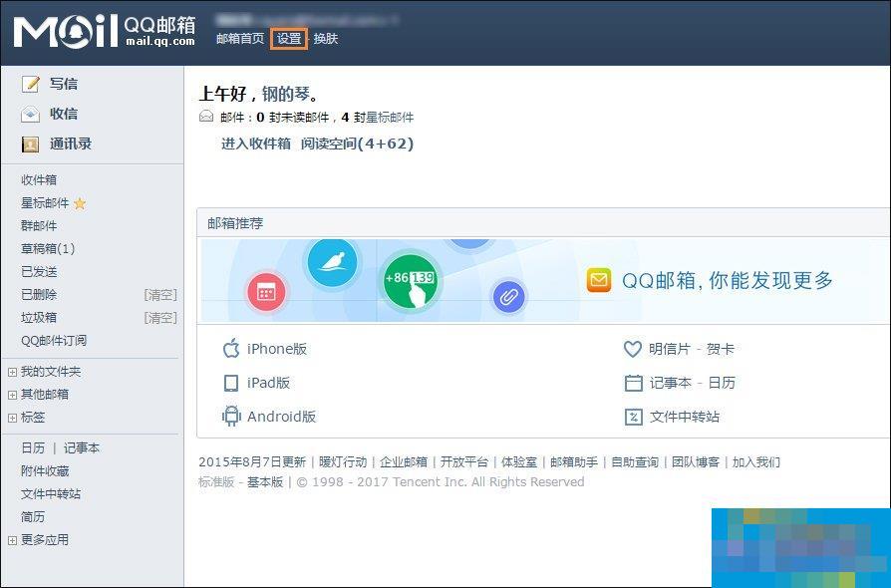The height and width of the screenshot is (588, 891).
Task: Click the iPad icon beside iPad版
Action: click(228, 382)
